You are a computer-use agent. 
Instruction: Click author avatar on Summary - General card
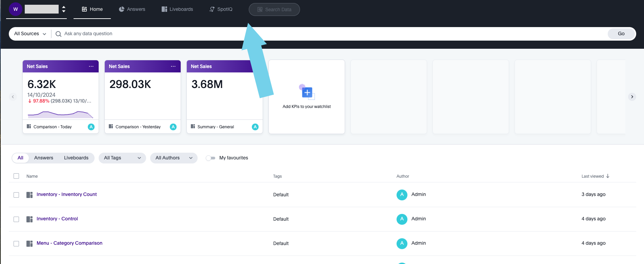[x=255, y=127]
